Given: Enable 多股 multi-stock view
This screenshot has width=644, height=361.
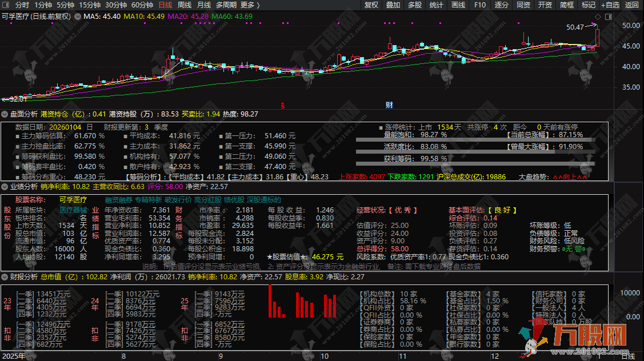Looking at the screenshot, I should point(414,5).
